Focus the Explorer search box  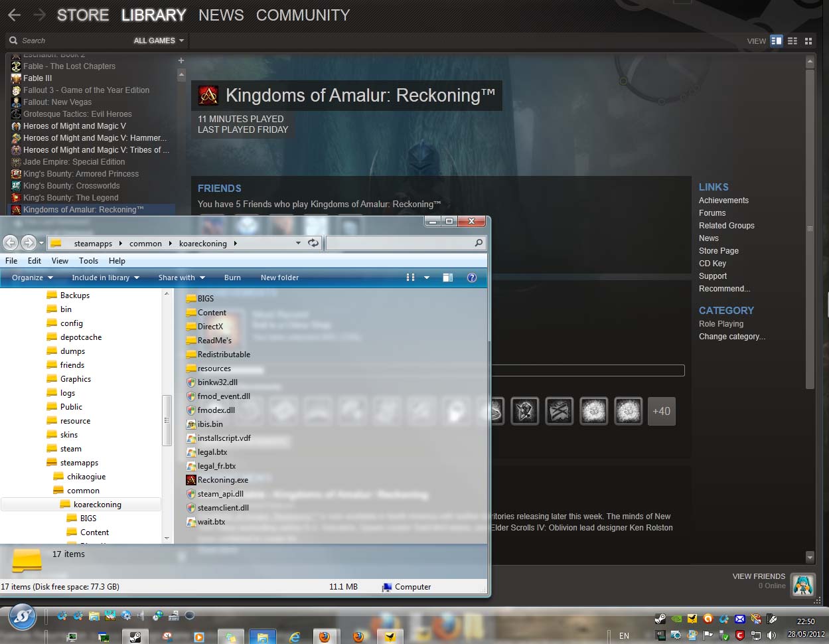pyautogui.click(x=406, y=243)
